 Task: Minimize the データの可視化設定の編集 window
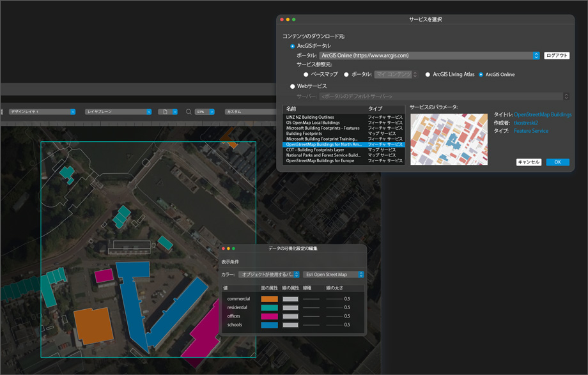tap(228, 249)
